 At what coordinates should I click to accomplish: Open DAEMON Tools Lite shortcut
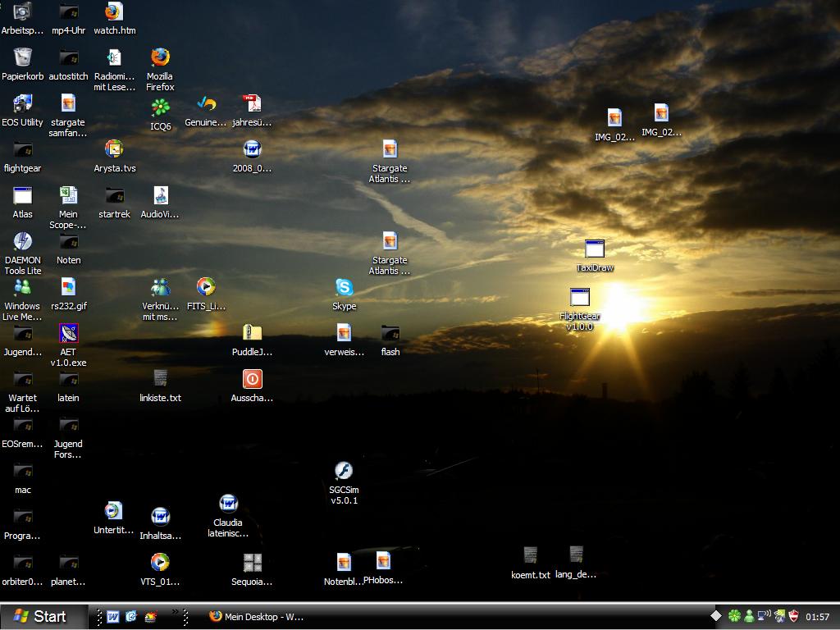tap(23, 242)
